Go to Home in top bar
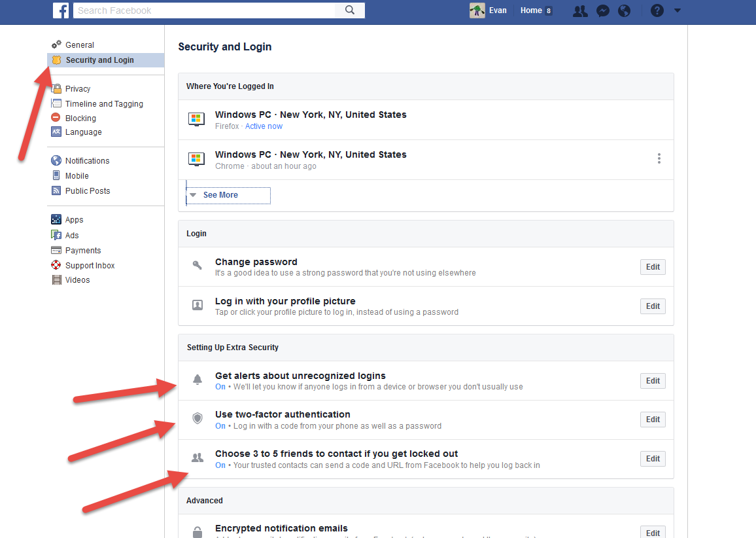Viewport: 756px width, 538px height. (531, 10)
